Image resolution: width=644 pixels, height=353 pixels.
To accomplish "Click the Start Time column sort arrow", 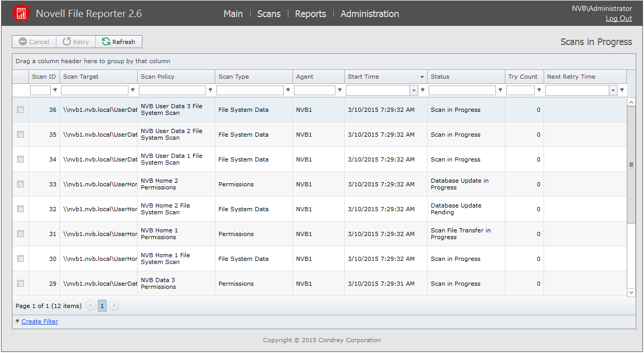I will [422, 77].
